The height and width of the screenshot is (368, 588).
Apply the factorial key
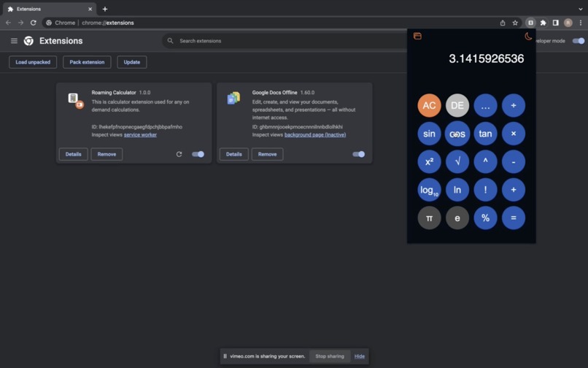485,190
